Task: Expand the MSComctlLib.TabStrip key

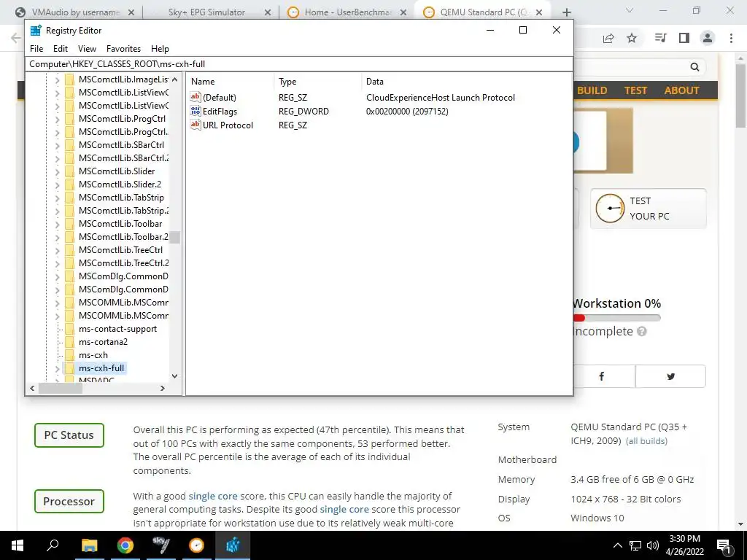Action: (x=57, y=197)
